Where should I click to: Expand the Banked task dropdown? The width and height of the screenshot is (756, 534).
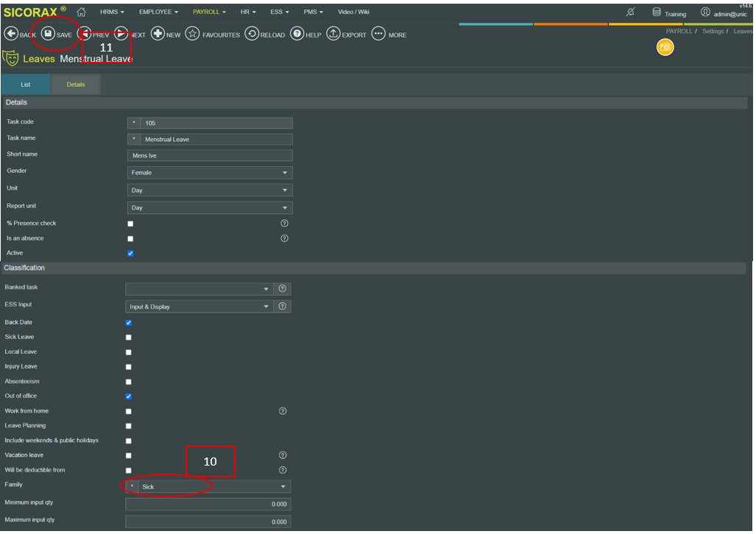pyautogui.click(x=199, y=288)
